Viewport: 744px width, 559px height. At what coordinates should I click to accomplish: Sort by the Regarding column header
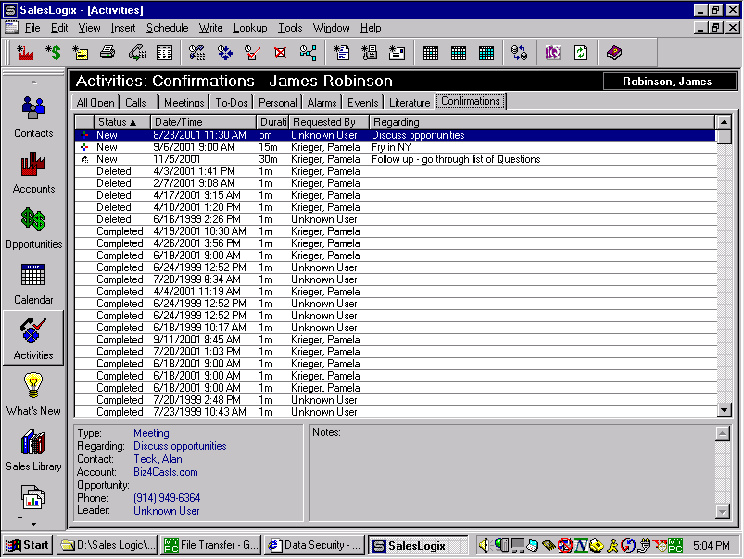click(542, 122)
